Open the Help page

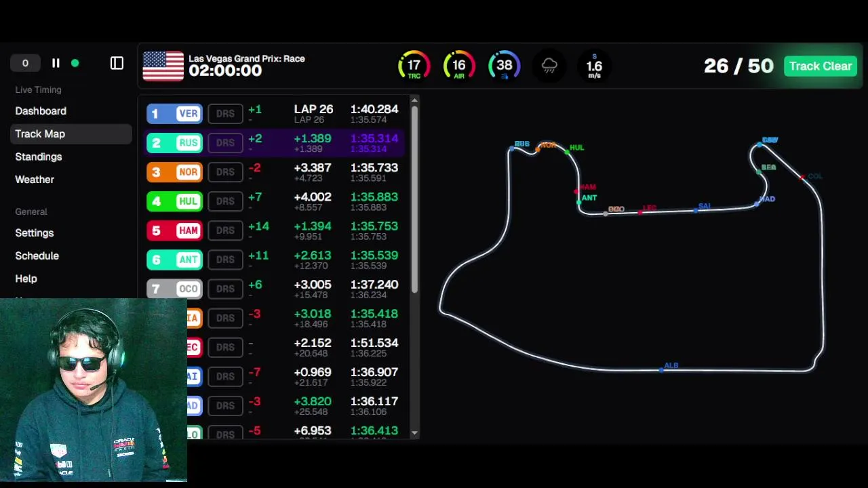pyautogui.click(x=26, y=279)
